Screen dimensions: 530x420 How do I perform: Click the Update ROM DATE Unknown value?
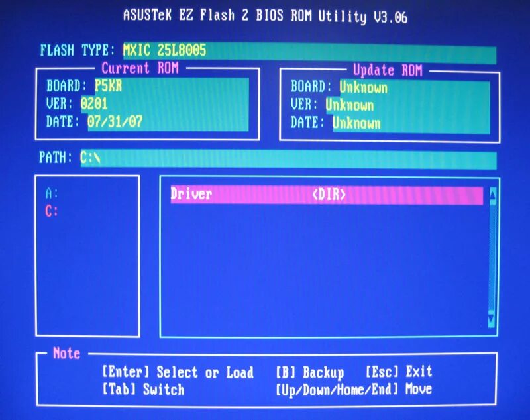356,123
